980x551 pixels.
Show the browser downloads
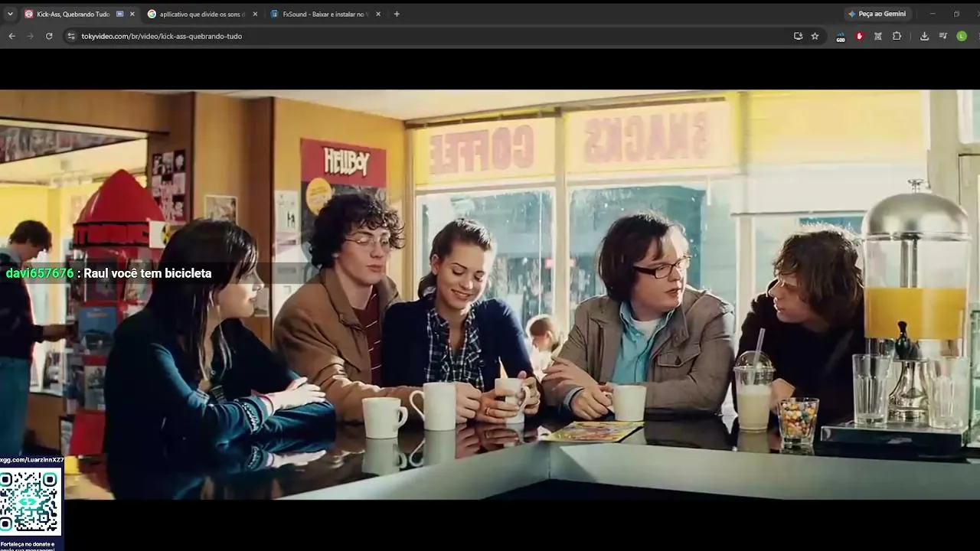click(x=924, y=36)
